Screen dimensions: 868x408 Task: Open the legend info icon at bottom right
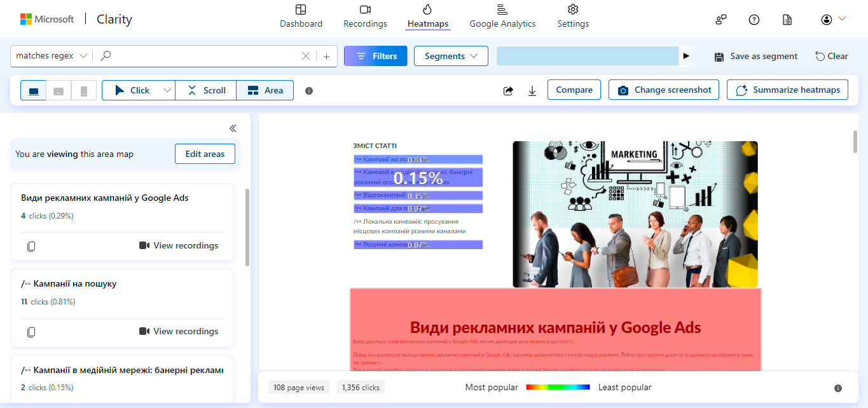tap(838, 388)
